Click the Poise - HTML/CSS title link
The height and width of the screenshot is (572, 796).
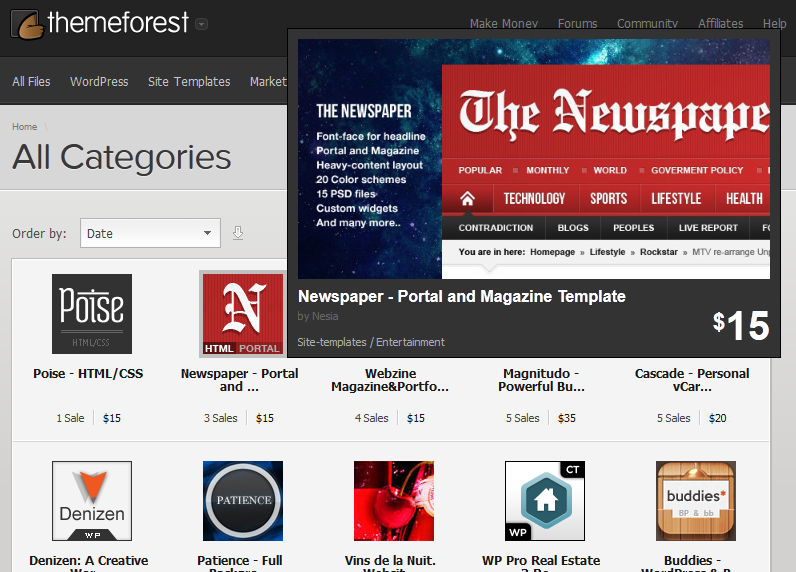(88, 374)
